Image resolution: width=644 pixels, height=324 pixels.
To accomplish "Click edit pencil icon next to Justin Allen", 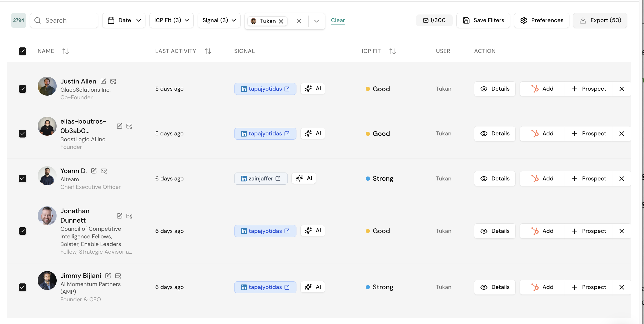I will [103, 81].
